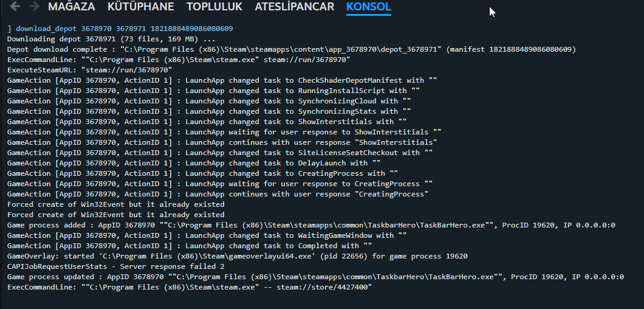The width and height of the screenshot is (644, 309).
Task: Click the RunningInstallScript log line
Action: [214, 91]
